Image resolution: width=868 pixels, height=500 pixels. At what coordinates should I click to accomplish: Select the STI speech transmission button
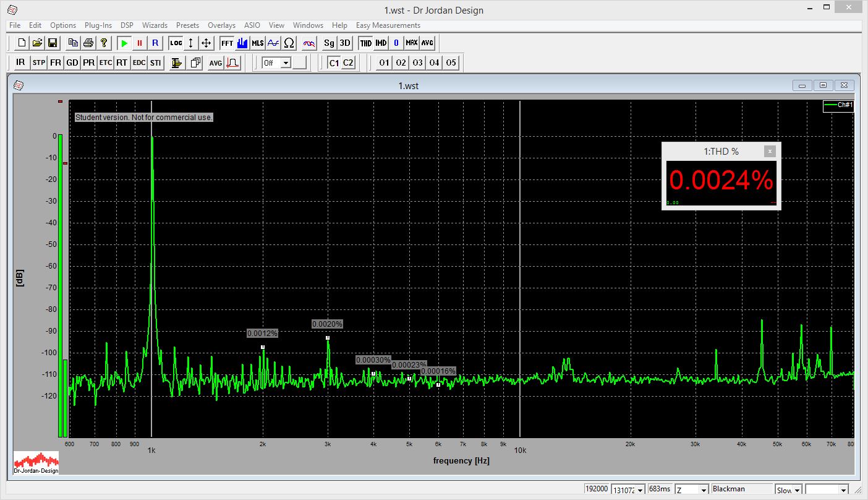pos(156,62)
